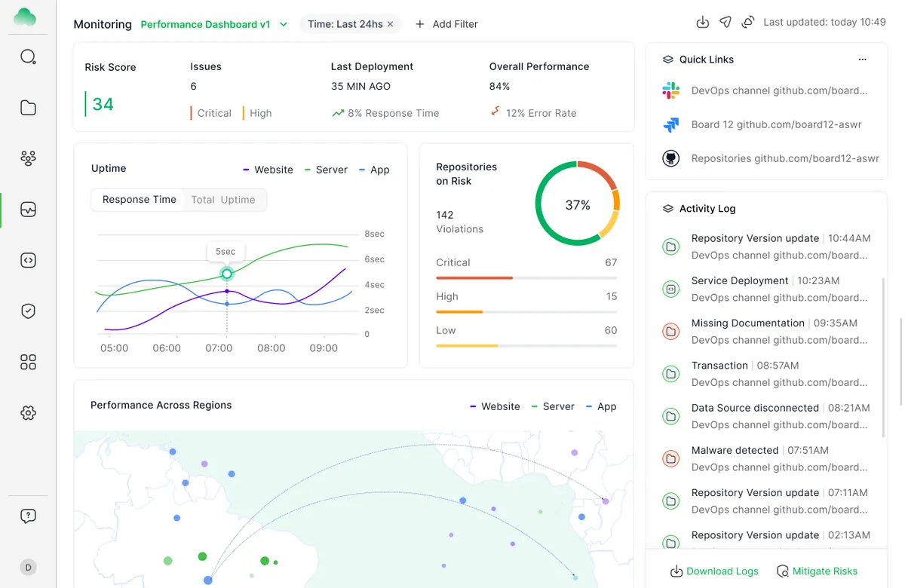Open the folder icon in sidebar
Screen dimensions: 905x588
tap(28, 108)
